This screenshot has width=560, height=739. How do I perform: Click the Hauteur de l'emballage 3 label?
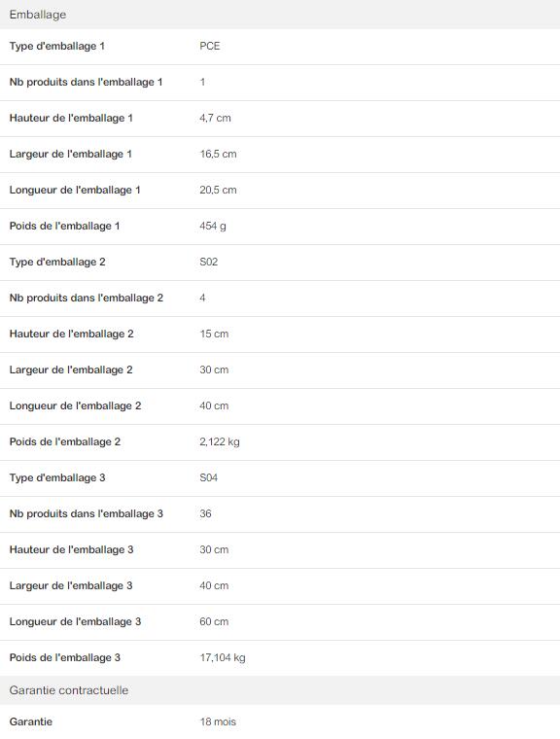pos(71,550)
